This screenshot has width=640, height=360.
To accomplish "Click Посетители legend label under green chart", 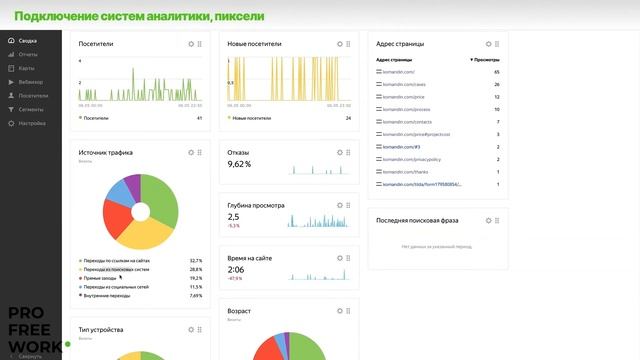I will tap(96, 118).
